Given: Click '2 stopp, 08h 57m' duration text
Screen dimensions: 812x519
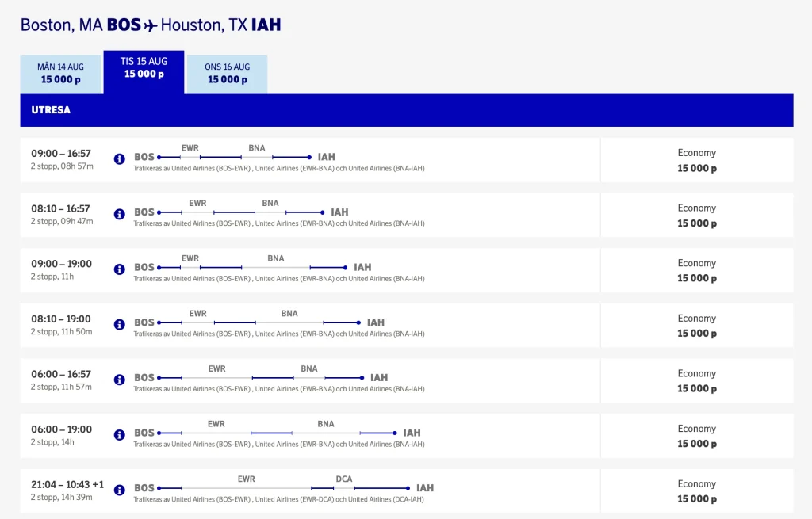Looking at the screenshot, I should point(62,166).
